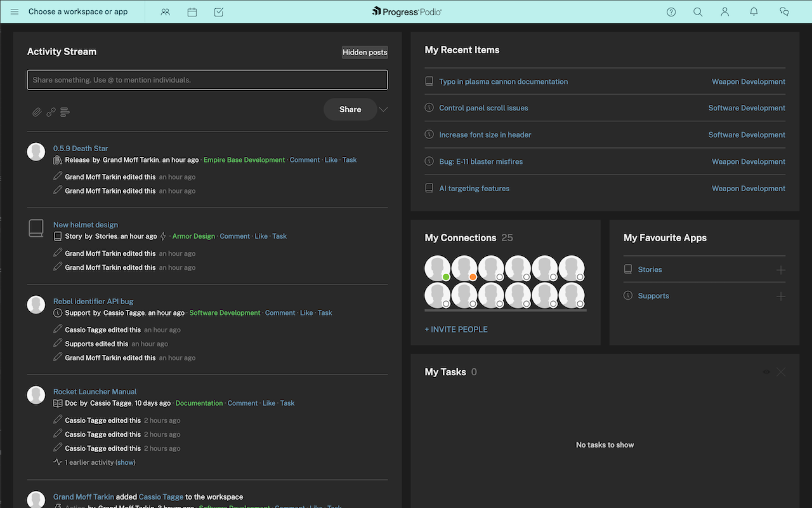The height and width of the screenshot is (508, 812).
Task: Click the Progress Podio logo
Action: 407,11
